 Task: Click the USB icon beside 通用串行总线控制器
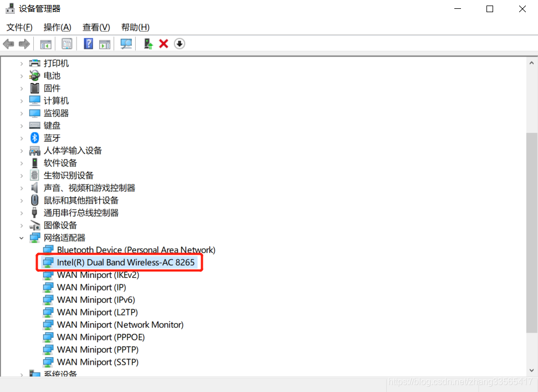(35, 213)
